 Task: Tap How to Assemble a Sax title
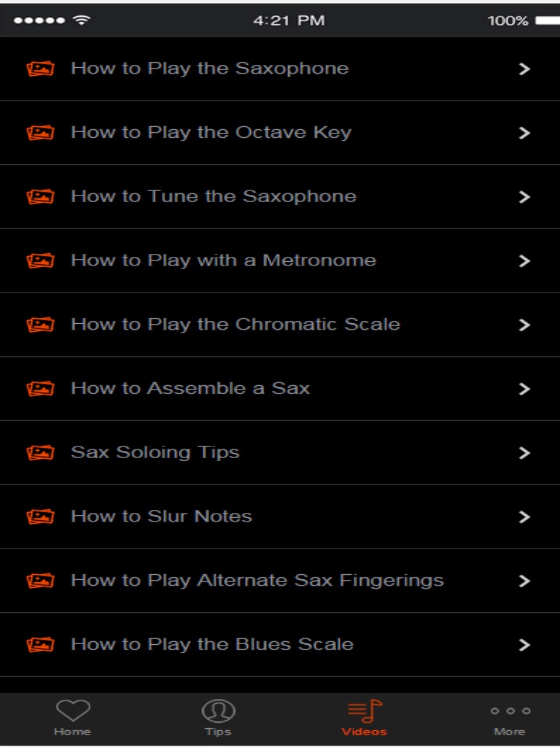pos(190,388)
